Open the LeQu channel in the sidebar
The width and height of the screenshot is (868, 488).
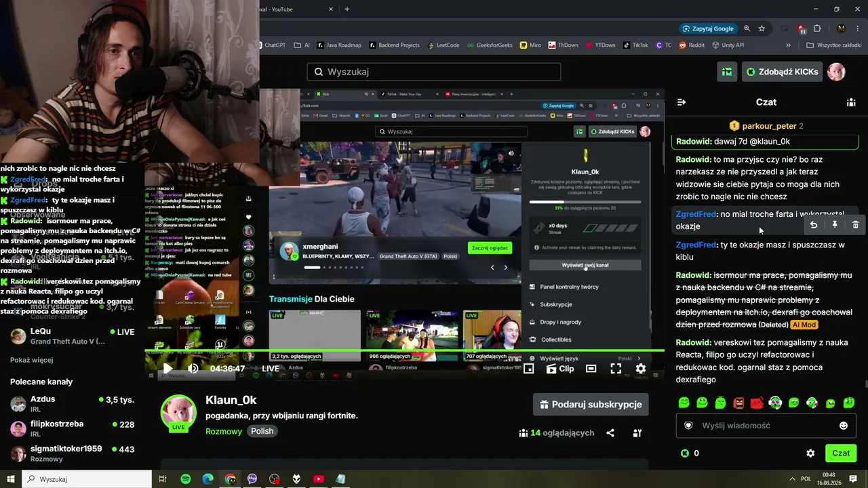pyautogui.click(x=72, y=336)
